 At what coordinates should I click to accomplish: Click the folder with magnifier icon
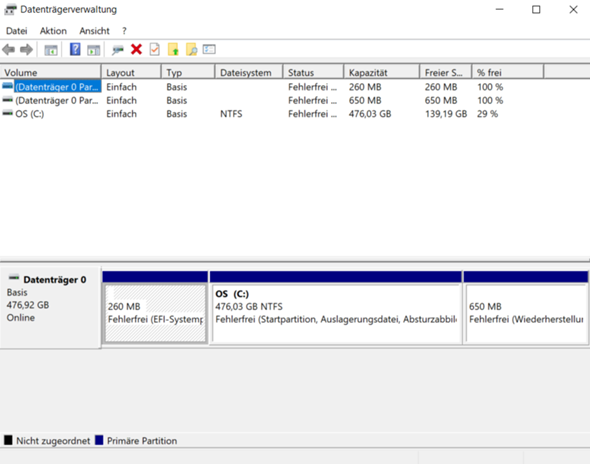coord(192,49)
